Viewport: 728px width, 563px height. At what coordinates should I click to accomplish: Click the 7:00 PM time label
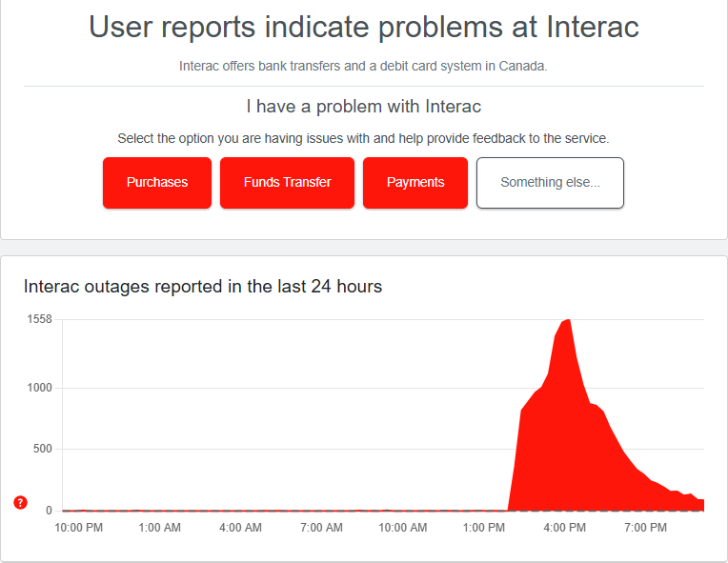(645, 528)
